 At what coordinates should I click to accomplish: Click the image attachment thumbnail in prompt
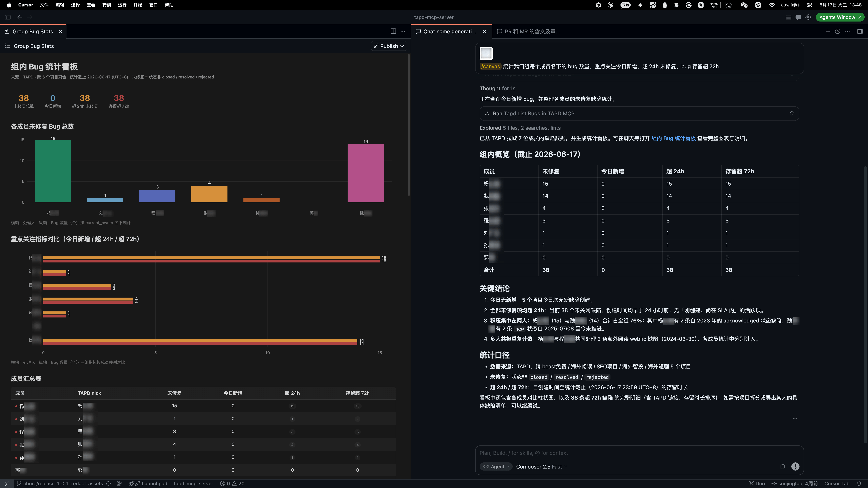point(486,54)
